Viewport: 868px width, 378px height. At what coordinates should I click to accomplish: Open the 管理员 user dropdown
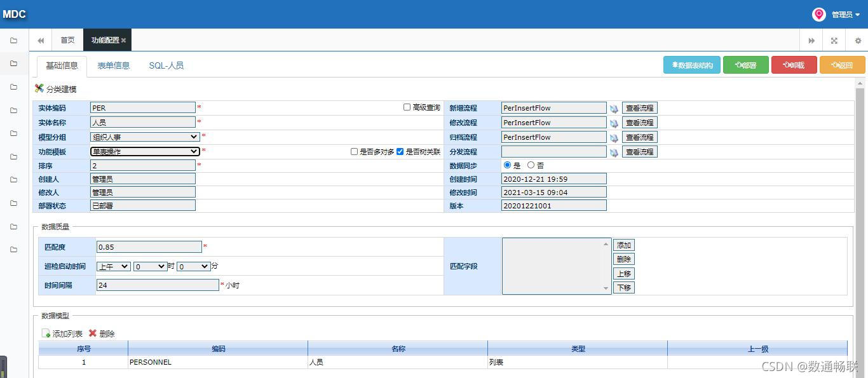pyautogui.click(x=846, y=15)
